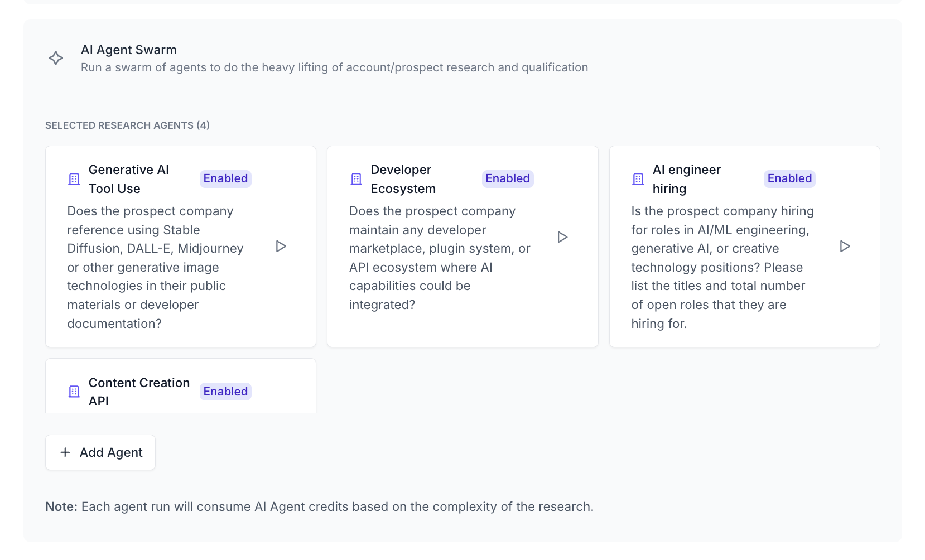Toggle Enabled badge on Generative AI Tool Use
Viewport: 925px width, 560px height.
pos(225,178)
